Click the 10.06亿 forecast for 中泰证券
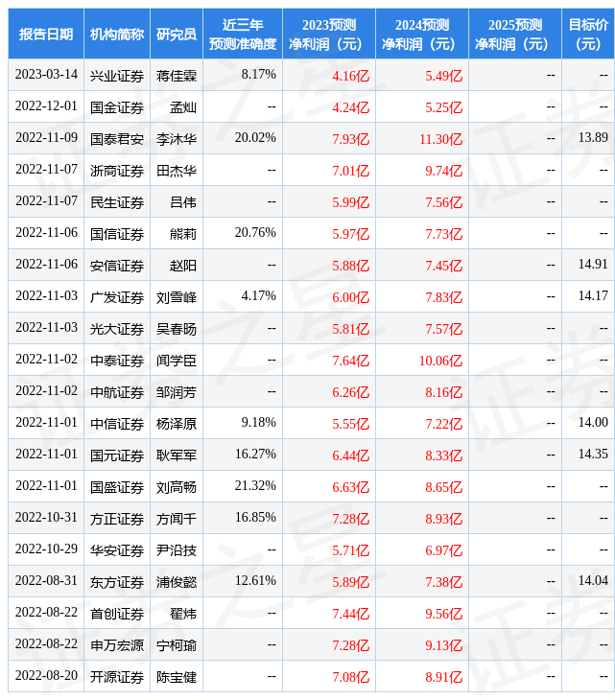 click(x=440, y=361)
